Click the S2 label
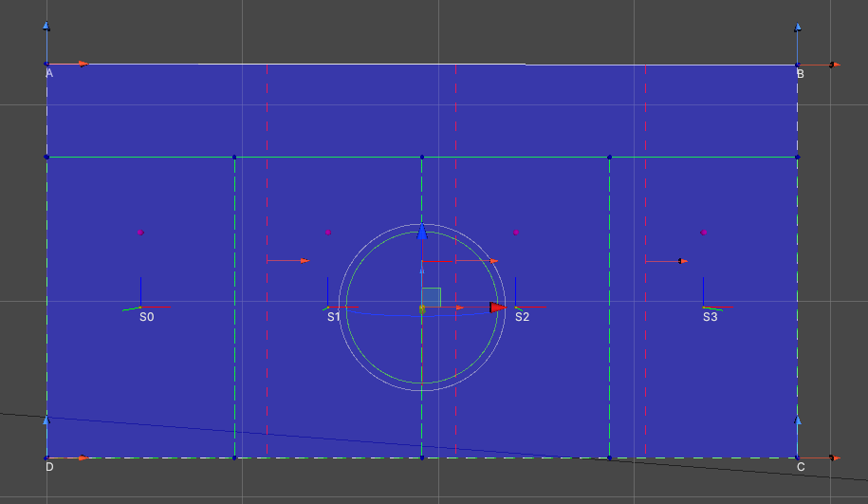The width and height of the screenshot is (868, 504). (522, 317)
